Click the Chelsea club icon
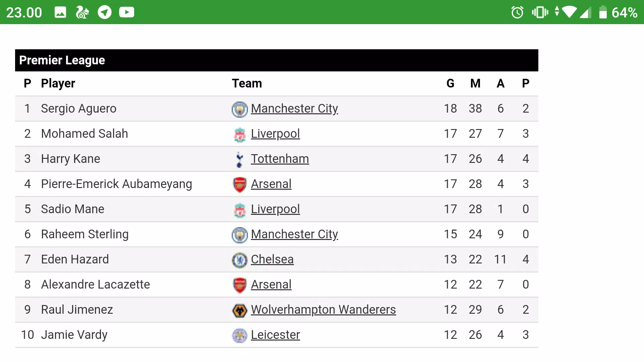 pos(239,259)
